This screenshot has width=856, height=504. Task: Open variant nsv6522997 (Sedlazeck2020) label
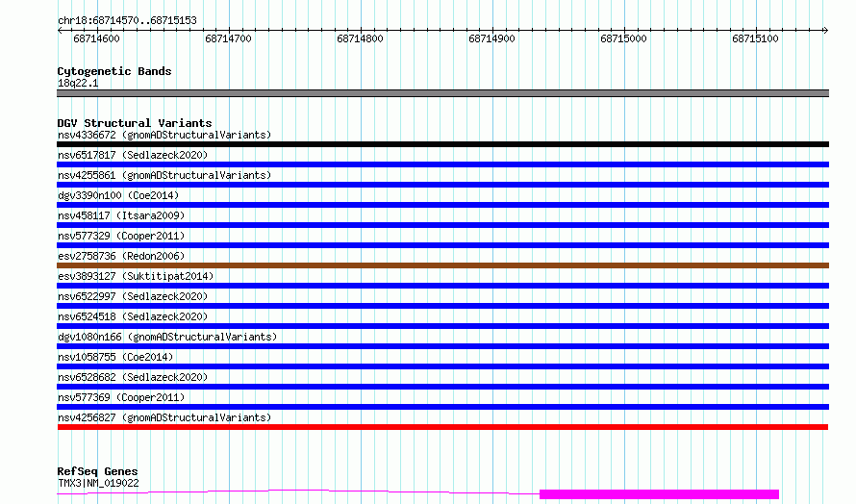[133, 296]
